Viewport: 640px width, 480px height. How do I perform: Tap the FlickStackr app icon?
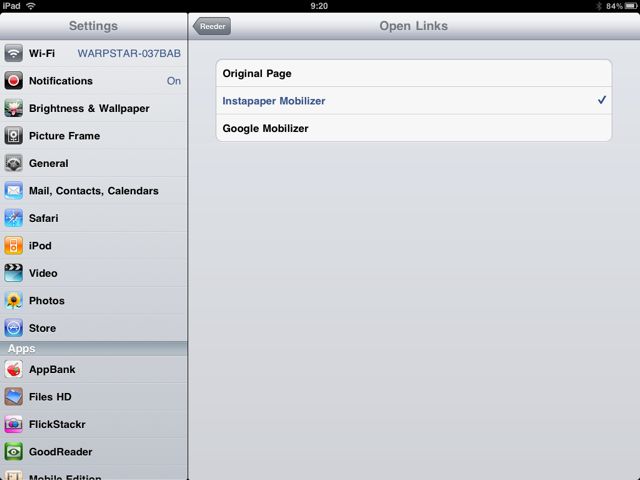tap(13, 424)
